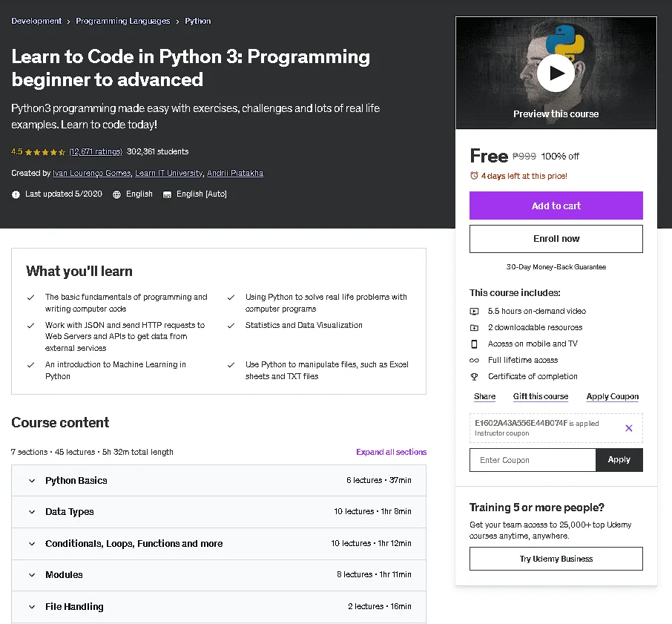Click '8 lectures • 1hr 11min' text
The image size is (672, 624).
[x=374, y=575]
